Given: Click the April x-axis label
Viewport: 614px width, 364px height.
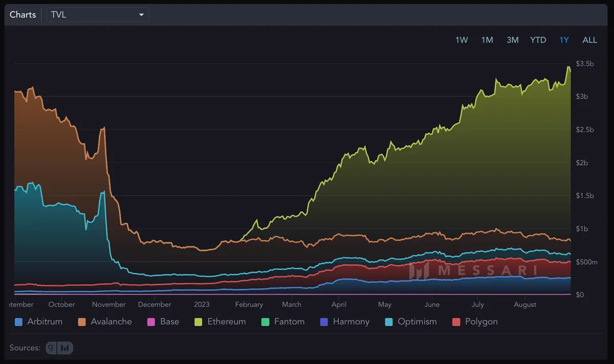Looking at the screenshot, I should point(339,304).
